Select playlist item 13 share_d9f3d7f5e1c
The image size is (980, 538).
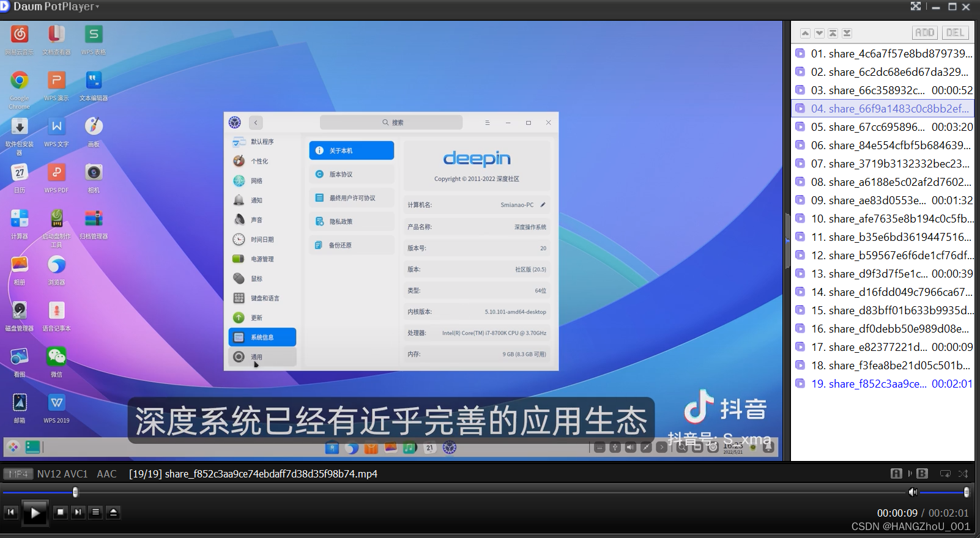point(883,273)
